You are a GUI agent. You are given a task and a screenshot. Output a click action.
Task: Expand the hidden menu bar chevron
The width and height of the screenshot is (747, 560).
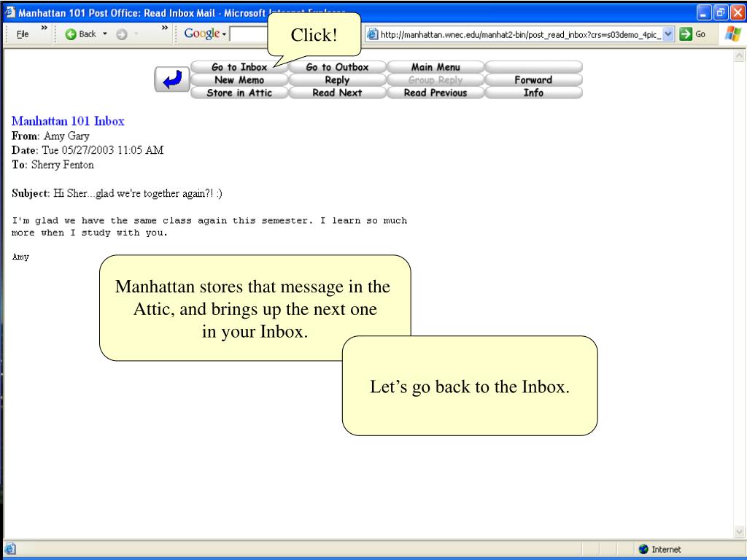pos(44,28)
